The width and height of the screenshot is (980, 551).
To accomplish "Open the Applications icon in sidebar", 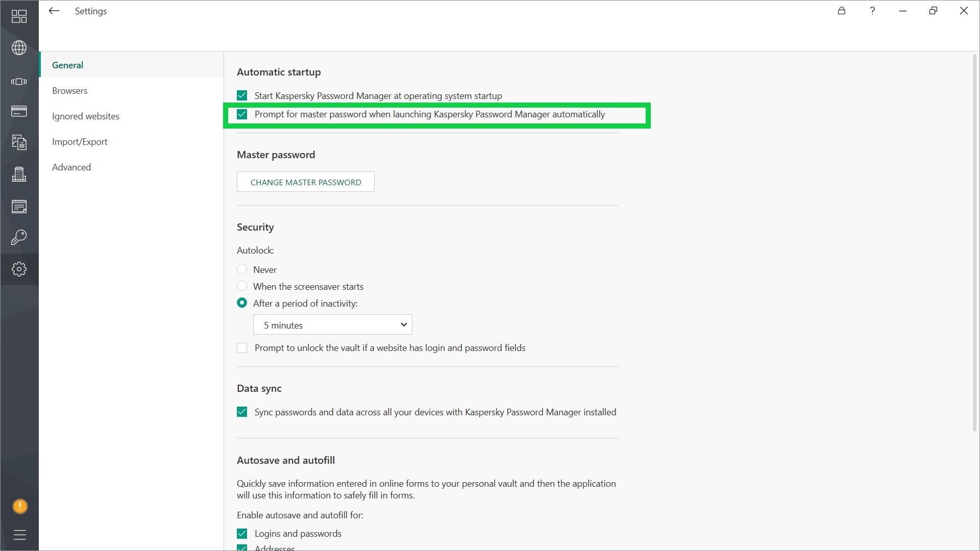I will tap(19, 82).
